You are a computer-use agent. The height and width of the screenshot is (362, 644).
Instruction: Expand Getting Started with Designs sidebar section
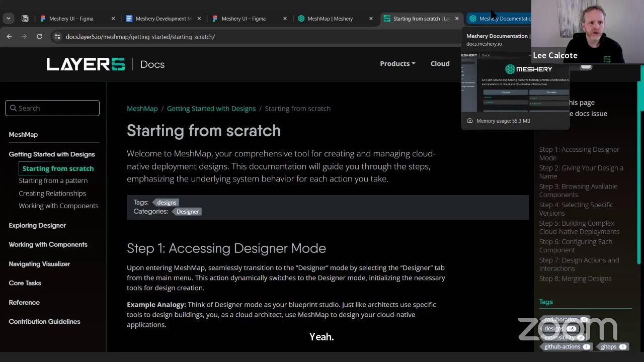pos(52,154)
